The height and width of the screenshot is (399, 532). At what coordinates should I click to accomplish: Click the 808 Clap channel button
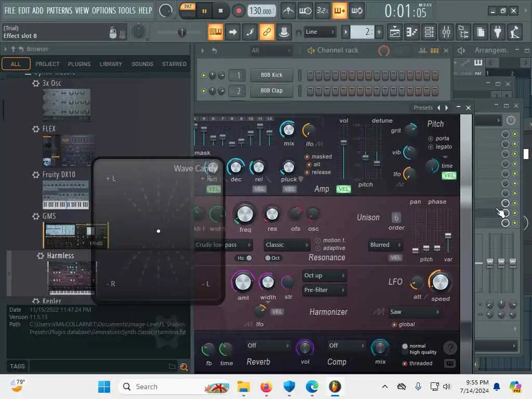(x=271, y=90)
